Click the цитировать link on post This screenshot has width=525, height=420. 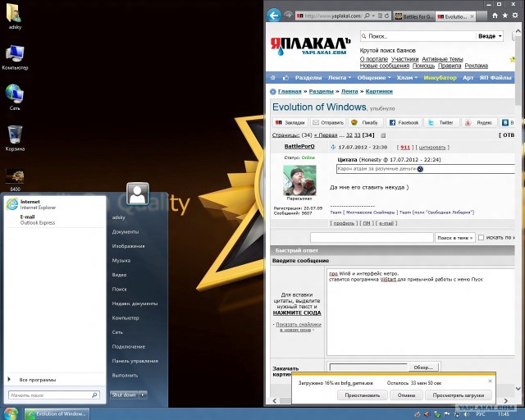click(x=432, y=147)
